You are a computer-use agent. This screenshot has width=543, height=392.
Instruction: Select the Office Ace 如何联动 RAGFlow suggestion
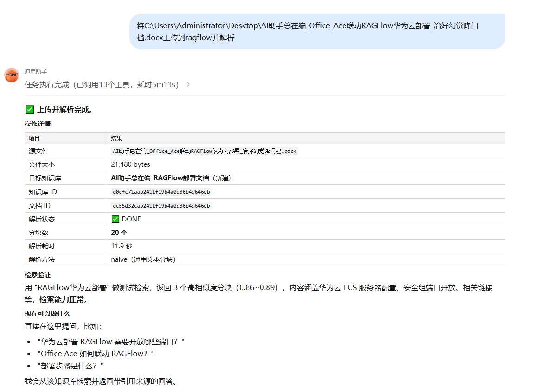point(96,354)
